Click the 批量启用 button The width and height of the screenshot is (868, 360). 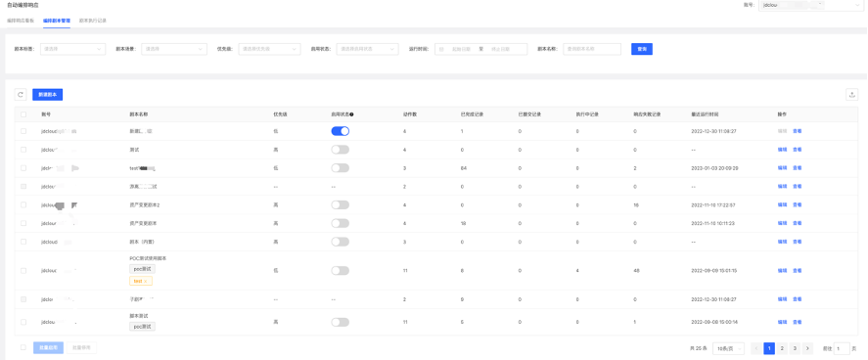click(49, 348)
